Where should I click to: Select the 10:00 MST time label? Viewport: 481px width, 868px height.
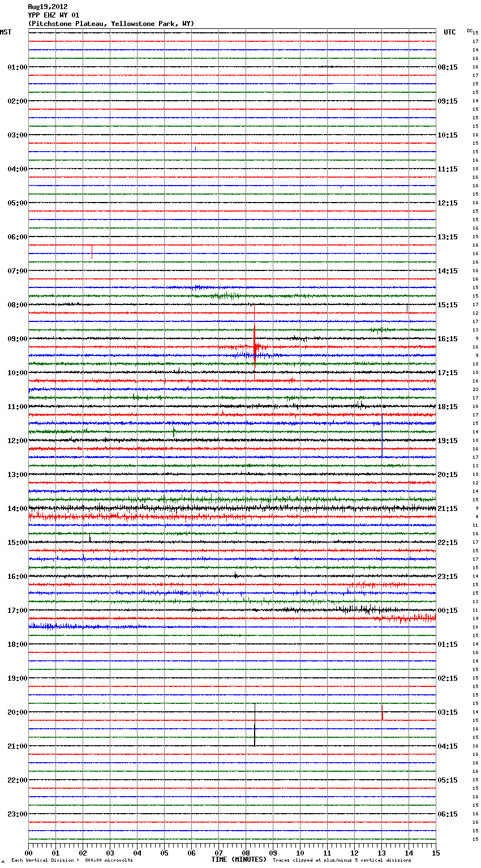(17, 373)
